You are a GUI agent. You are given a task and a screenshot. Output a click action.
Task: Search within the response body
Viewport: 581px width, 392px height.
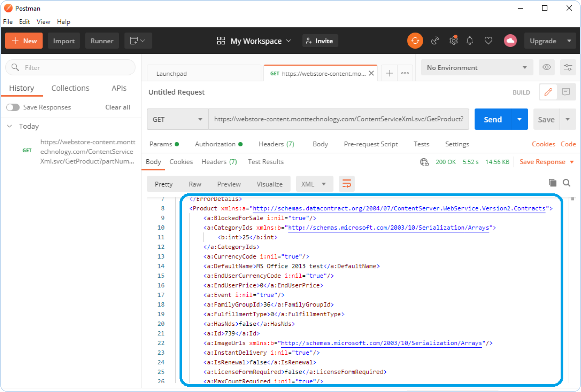click(566, 183)
